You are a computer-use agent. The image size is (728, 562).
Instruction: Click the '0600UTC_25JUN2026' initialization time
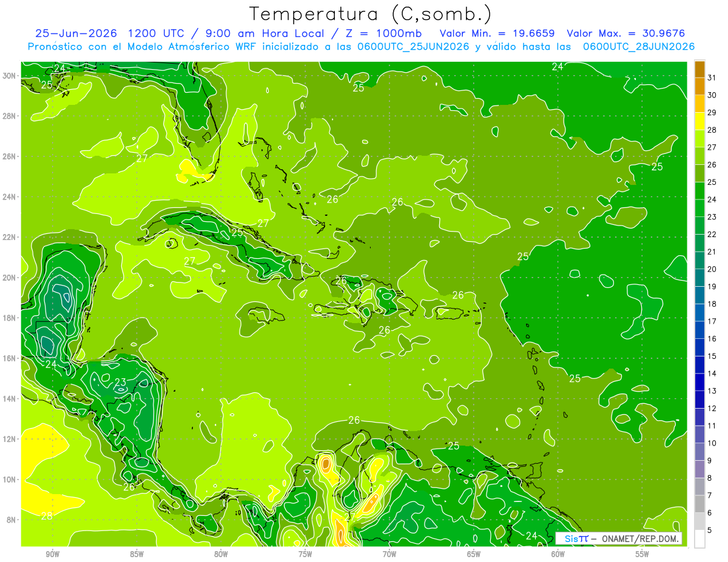coord(412,47)
